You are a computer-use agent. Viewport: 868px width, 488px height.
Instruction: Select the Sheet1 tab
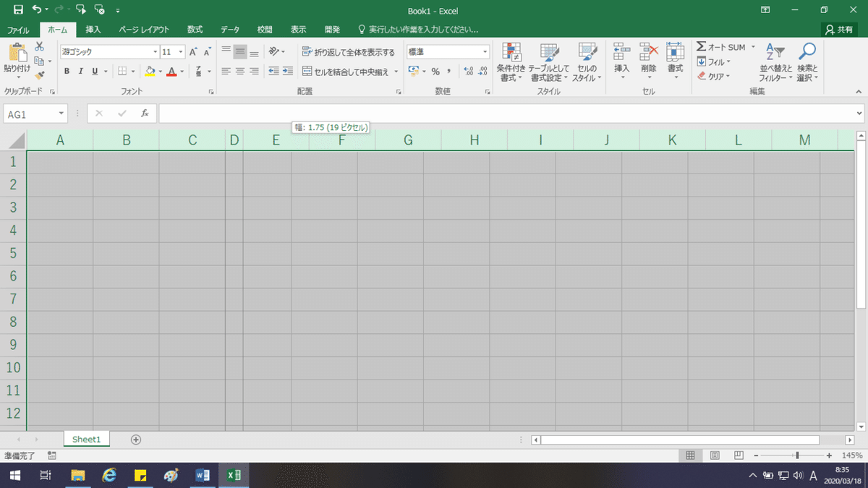[86, 440]
